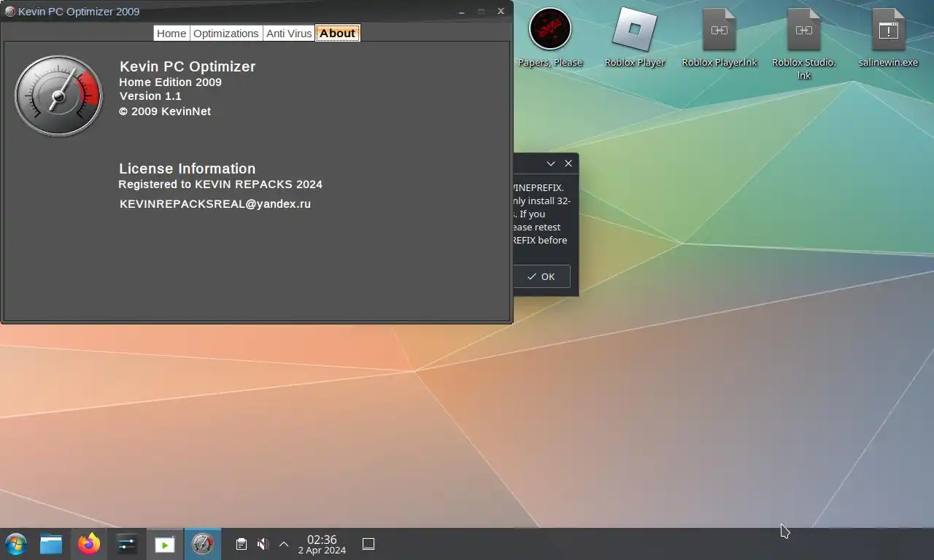Minimize the Kevin PC Optimizer window
The height and width of the screenshot is (560, 934).
[x=463, y=12]
